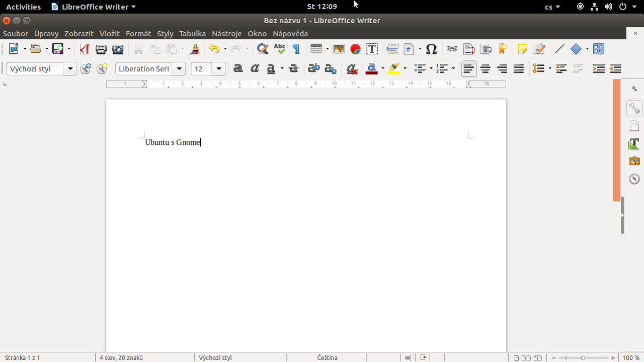The height and width of the screenshot is (362, 644).
Task: Click the word count in status bar
Action: [x=121, y=357]
